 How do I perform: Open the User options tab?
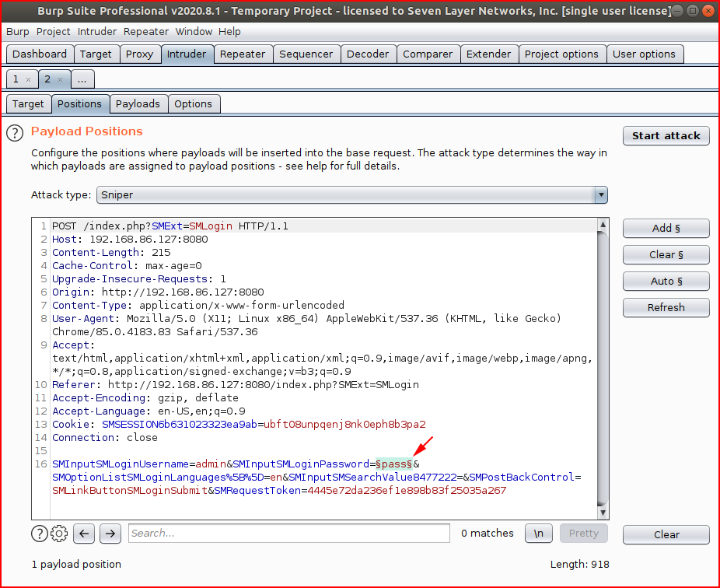point(645,54)
